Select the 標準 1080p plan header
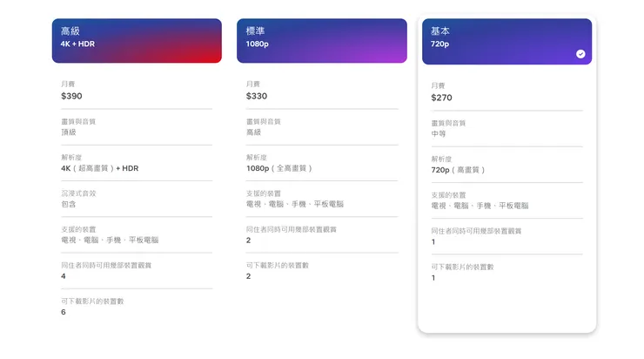Image resolution: width=644 pixels, height=359 pixels. pos(321,41)
